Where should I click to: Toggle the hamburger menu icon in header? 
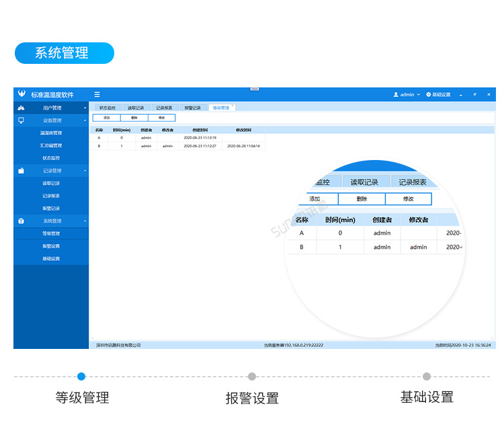pos(97,95)
